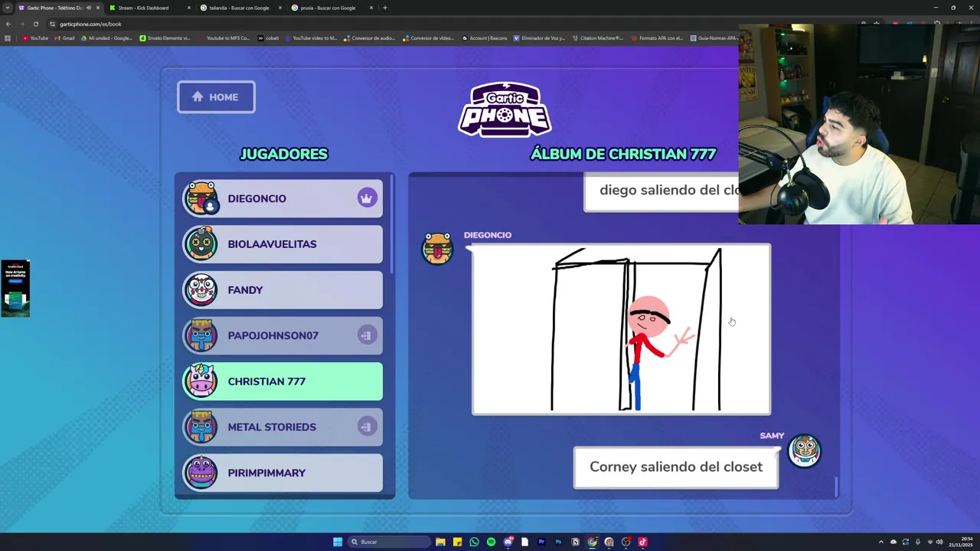
Task: Open the Windows Start menu
Action: coord(338,542)
